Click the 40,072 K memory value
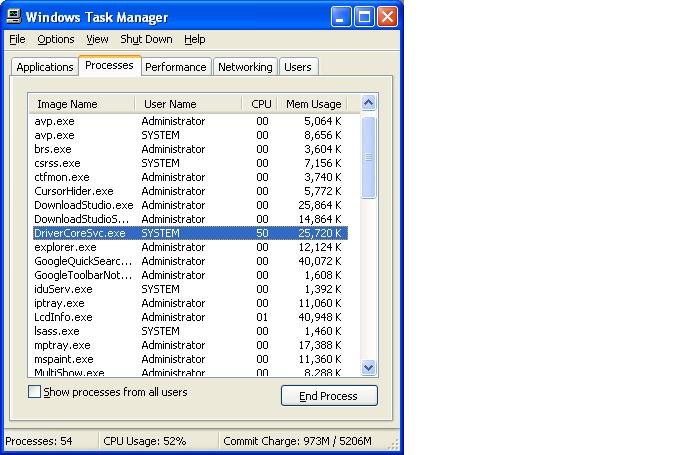Screen dimensions: 680x455 tap(320, 261)
